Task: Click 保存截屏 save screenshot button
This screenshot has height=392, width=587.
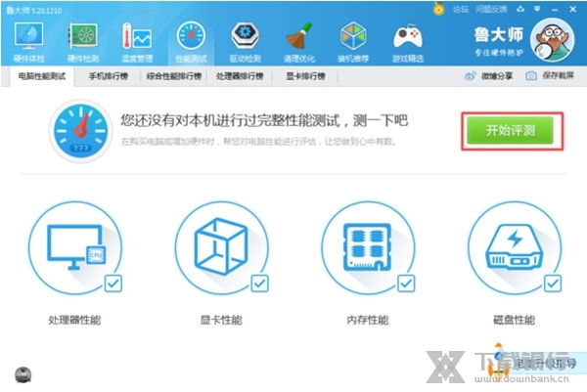Action: [x=550, y=76]
